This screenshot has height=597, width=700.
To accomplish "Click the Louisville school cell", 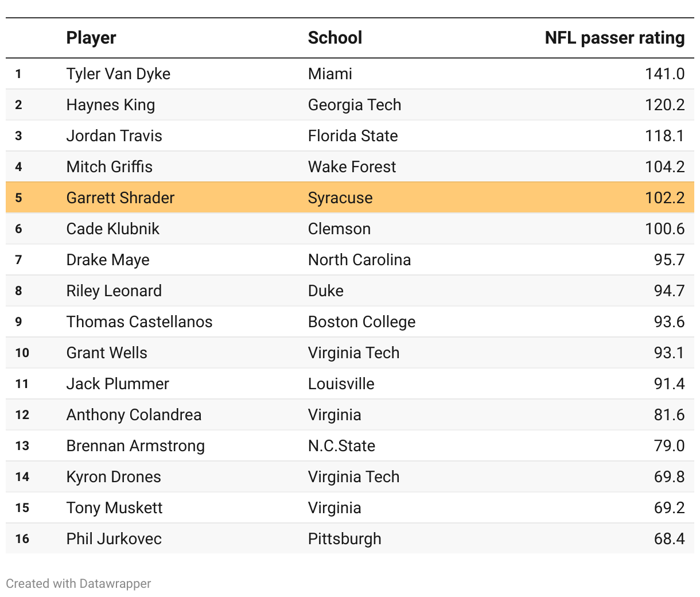I will point(341,384).
